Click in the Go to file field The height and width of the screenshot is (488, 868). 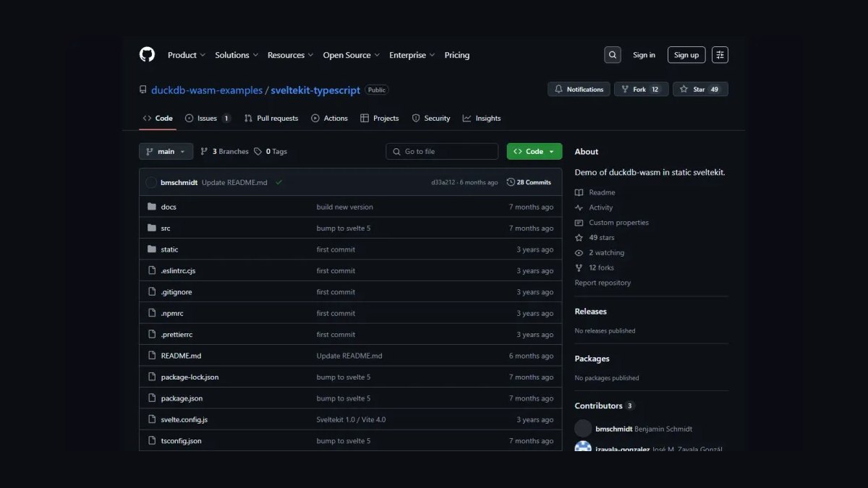point(442,152)
